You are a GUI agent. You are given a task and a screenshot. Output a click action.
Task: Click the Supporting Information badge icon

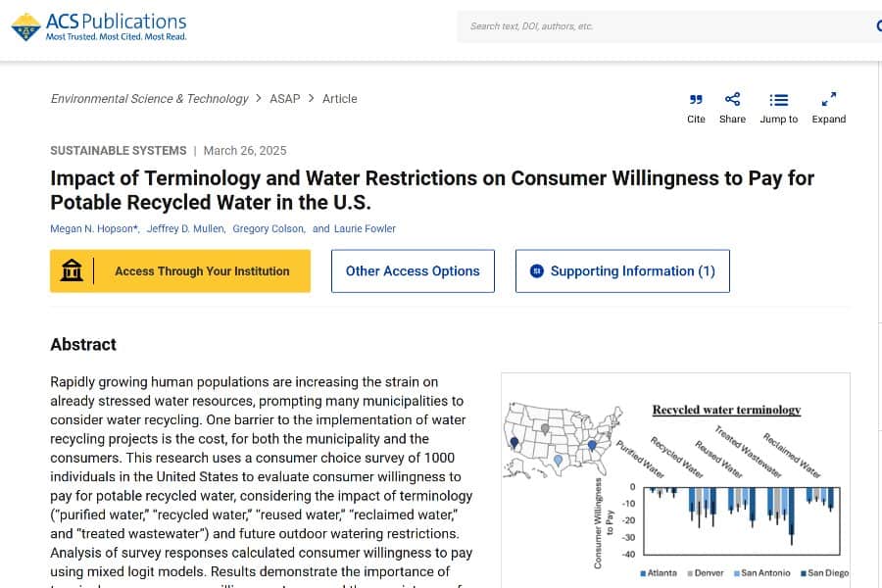pos(536,271)
